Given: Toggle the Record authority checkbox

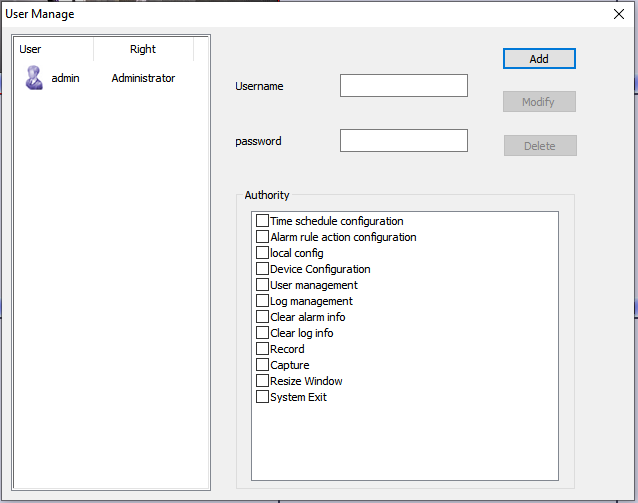Looking at the screenshot, I should coord(263,349).
